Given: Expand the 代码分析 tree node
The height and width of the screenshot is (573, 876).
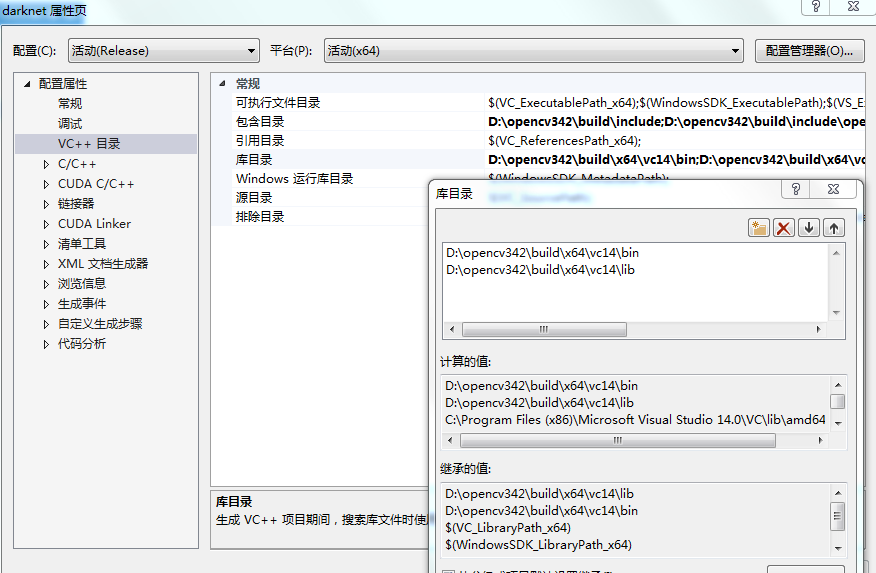Looking at the screenshot, I should click(x=46, y=345).
